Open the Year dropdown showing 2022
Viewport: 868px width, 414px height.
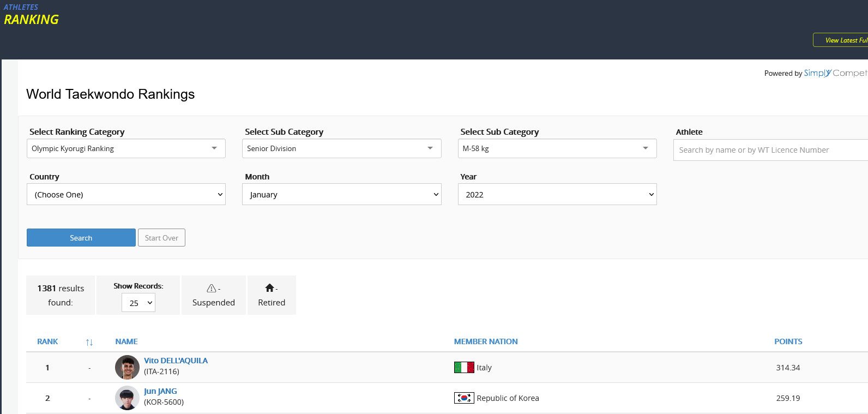point(557,195)
